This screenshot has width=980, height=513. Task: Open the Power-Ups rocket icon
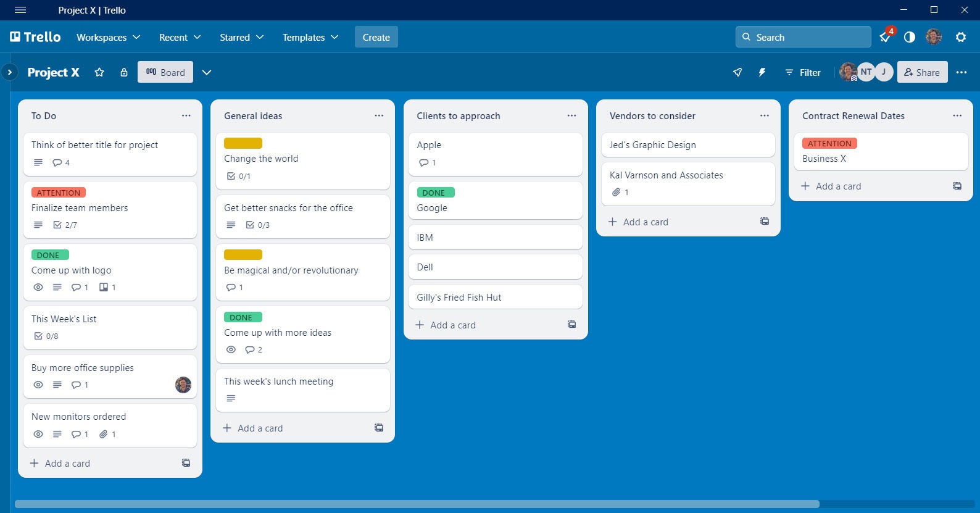(x=737, y=72)
